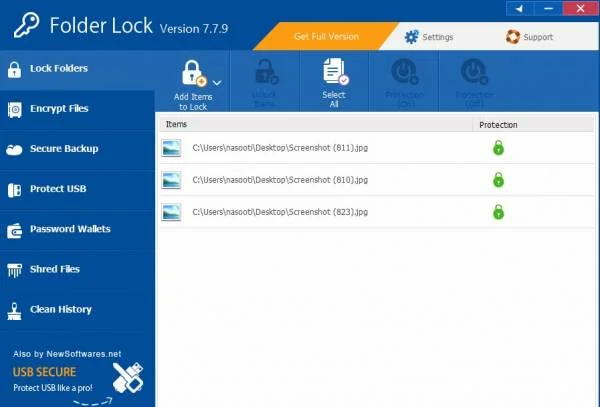600x407 pixels.
Task: Click the arrow button in title bar
Action: click(x=520, y=8)
